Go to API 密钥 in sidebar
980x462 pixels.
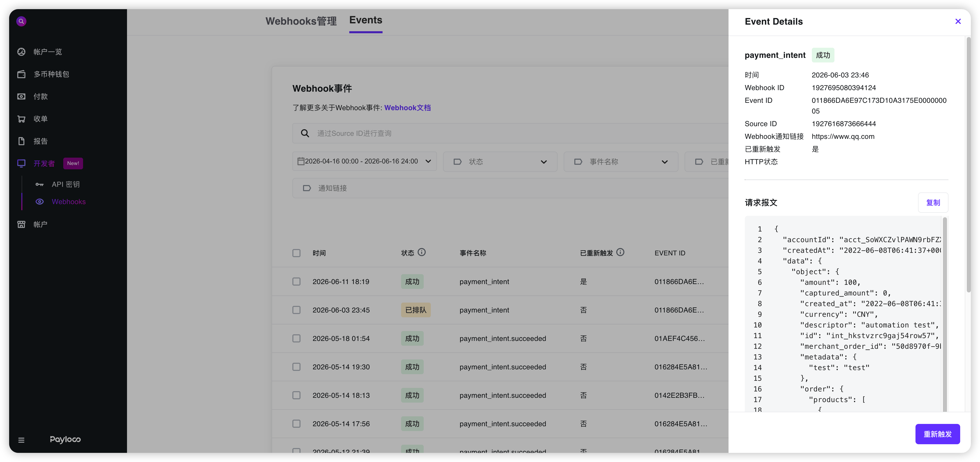(66, 185)
